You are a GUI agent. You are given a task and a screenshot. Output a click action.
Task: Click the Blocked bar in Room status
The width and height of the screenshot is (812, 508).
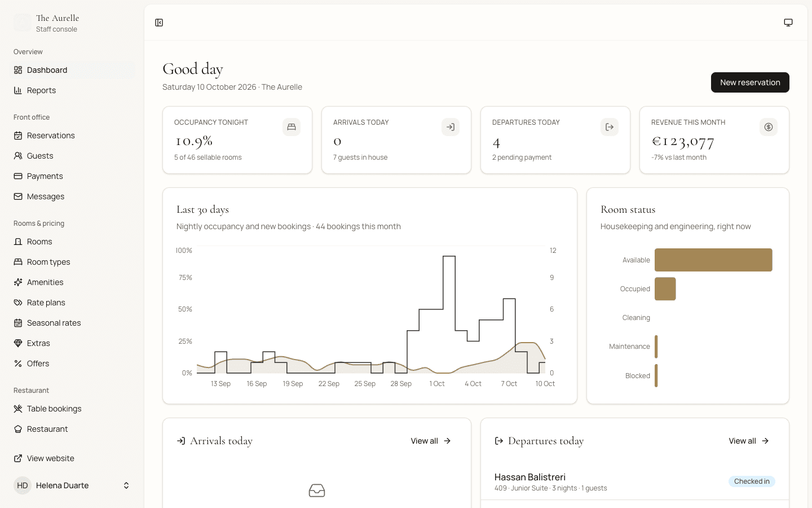pos(656,376)
